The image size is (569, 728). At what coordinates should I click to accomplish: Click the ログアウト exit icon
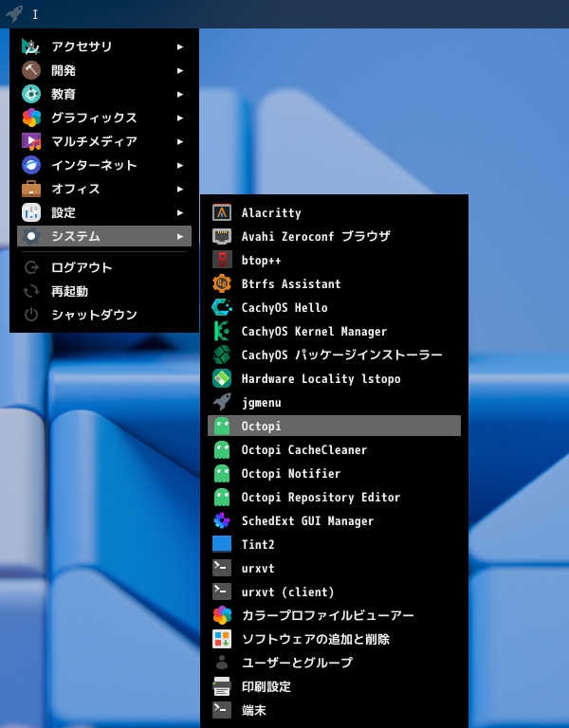tap(31, 267)
